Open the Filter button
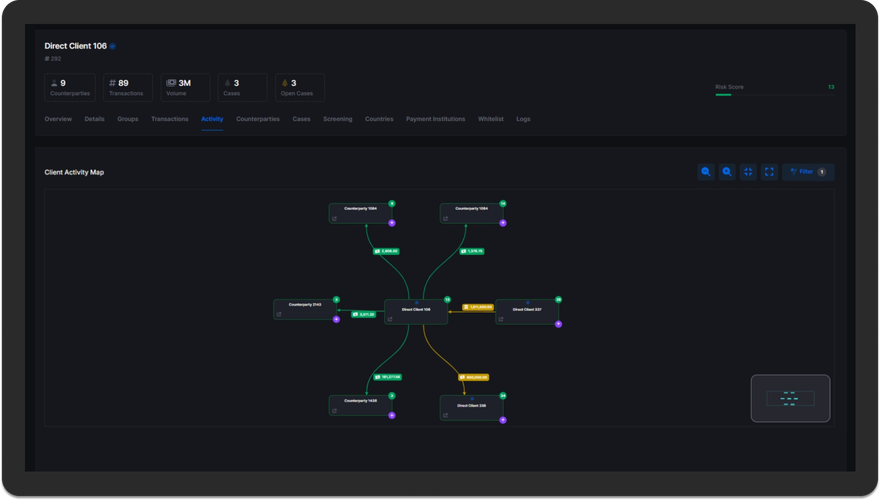 click(x=807, y=172)
